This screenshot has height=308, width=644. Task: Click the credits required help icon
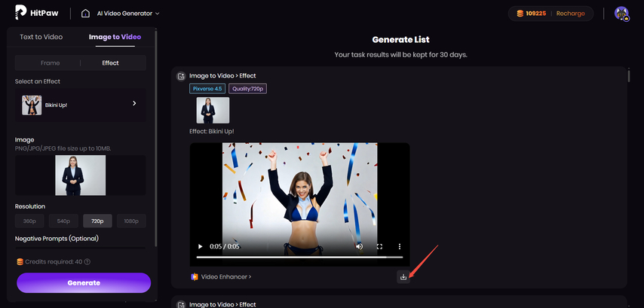tap(87, 261)
